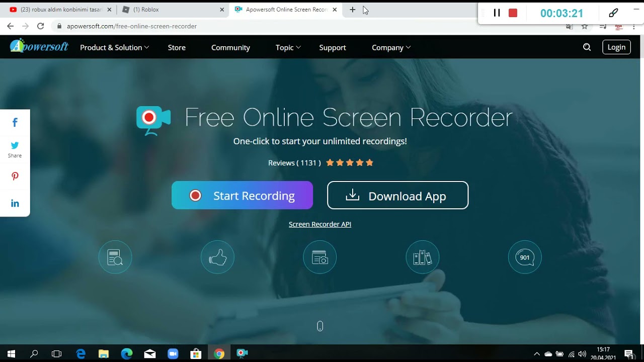Reload the current page
Image resolution: width=644 pixels, height=362 pixels.
41,26
